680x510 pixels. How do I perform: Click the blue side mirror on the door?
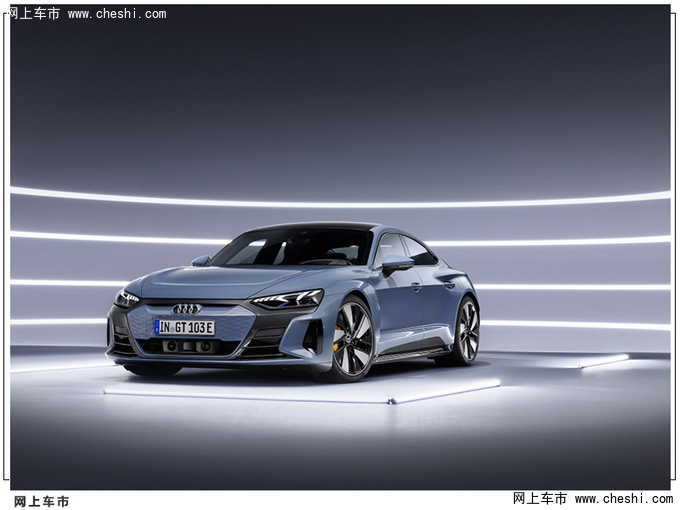click(397, 264)
